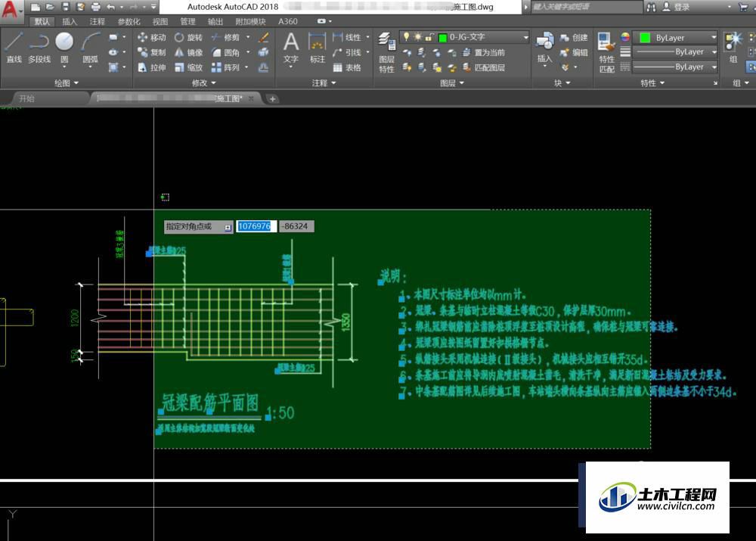The width and height of the screenshot is (756, 541).
Task: Open the 文字 (Text) annotation tool
Action: coord(291,48)
